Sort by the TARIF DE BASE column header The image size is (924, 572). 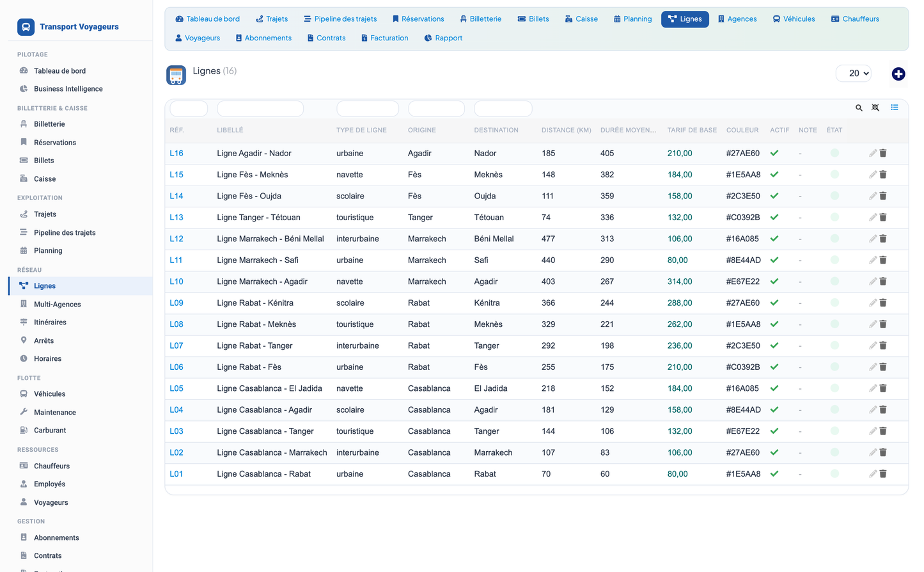point(692,130)
